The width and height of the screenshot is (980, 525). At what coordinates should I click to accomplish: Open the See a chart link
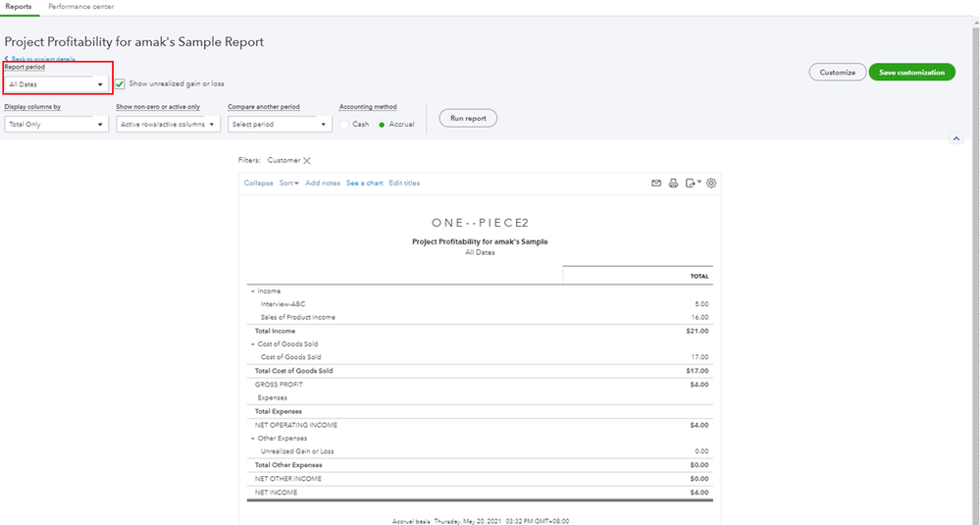tap(364, 184)
